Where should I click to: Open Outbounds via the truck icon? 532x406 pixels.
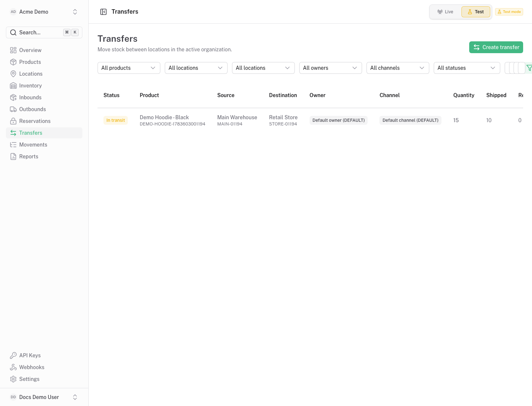(x=13, y=109)
